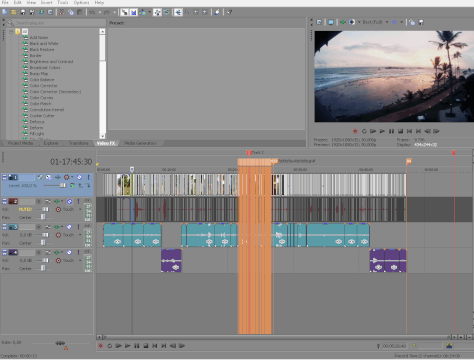Screen dimensions: 474x360
Task: Open the Options menu
Action: 81,2
